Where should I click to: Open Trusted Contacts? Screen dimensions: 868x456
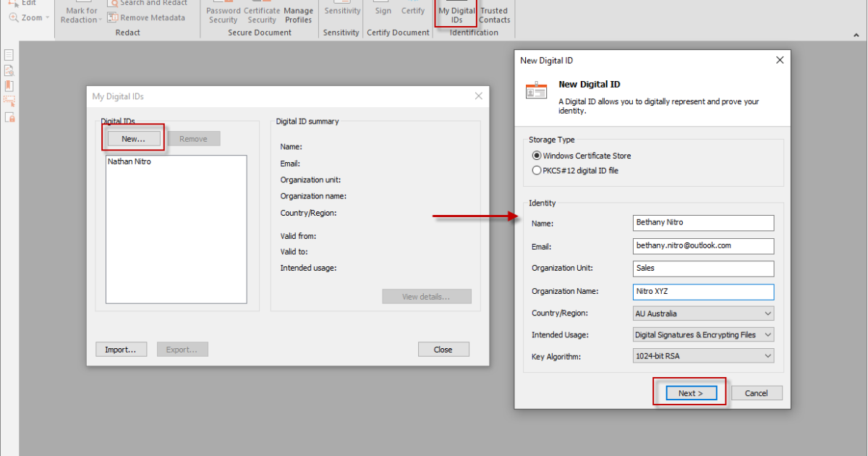click(x=494, y=14)
